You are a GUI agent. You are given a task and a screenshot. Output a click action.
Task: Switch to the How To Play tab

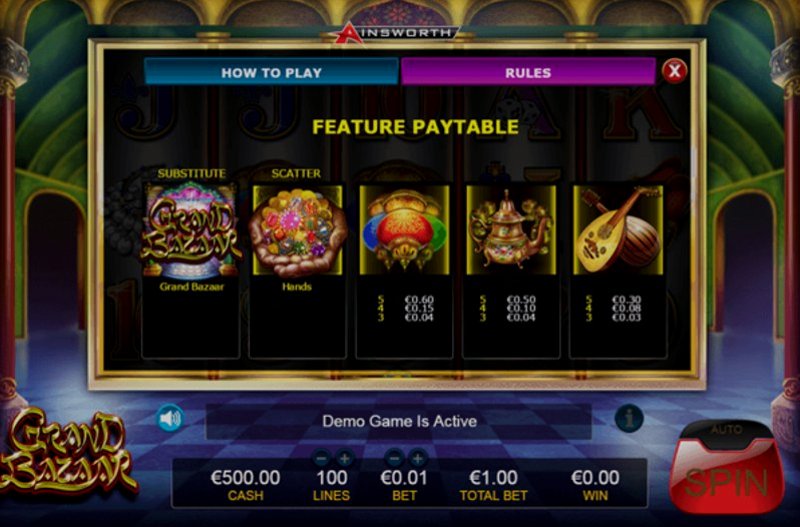tap(271, 71)
